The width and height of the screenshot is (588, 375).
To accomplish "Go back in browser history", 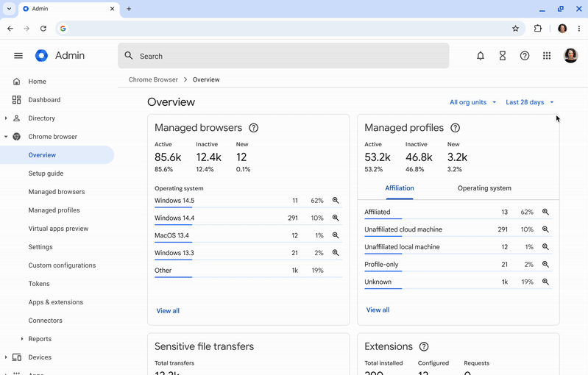I will tap(10, 29).
